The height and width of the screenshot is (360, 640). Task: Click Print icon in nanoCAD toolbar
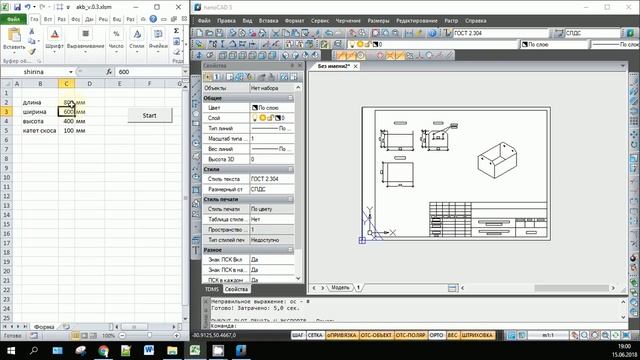coord(232,33)
